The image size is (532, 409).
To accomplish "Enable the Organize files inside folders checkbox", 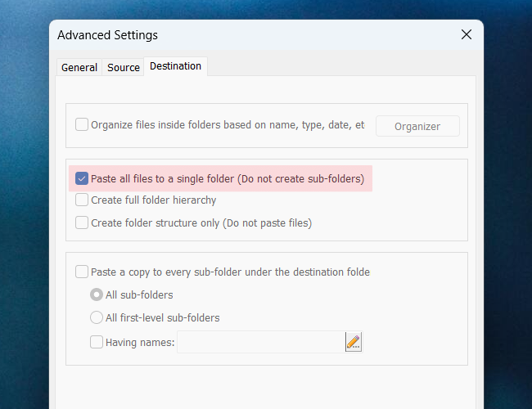I will pyautogui.click(x=82, y=125).
